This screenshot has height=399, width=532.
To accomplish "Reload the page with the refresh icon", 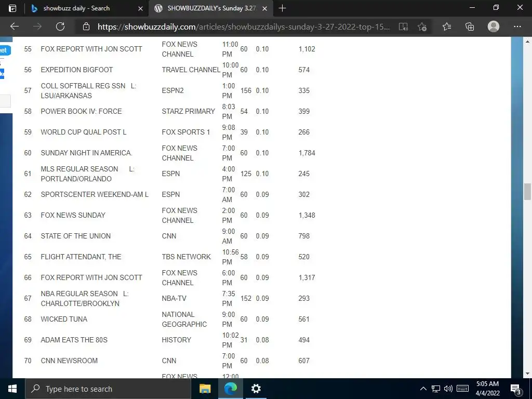I will (x=60, y=26).
